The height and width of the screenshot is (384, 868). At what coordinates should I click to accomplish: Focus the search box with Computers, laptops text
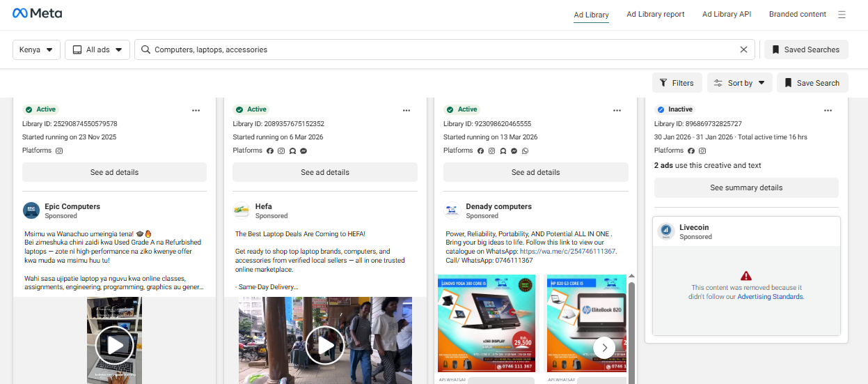point(444,49)
